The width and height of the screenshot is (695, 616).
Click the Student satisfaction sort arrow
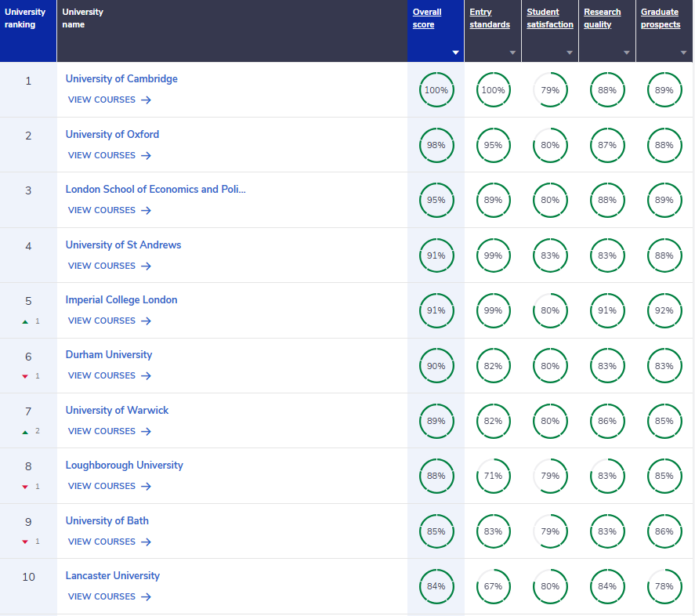pyautogui.click(x=570, y=53)
